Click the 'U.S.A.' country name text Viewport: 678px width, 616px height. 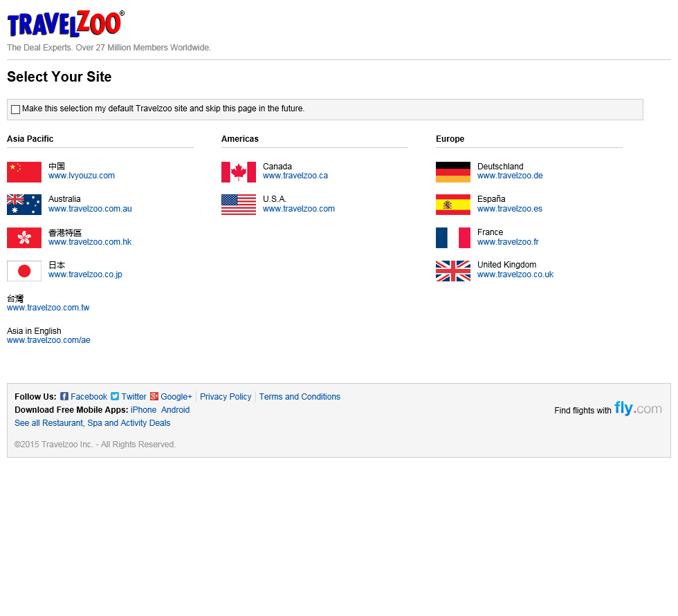click(275, 198)
